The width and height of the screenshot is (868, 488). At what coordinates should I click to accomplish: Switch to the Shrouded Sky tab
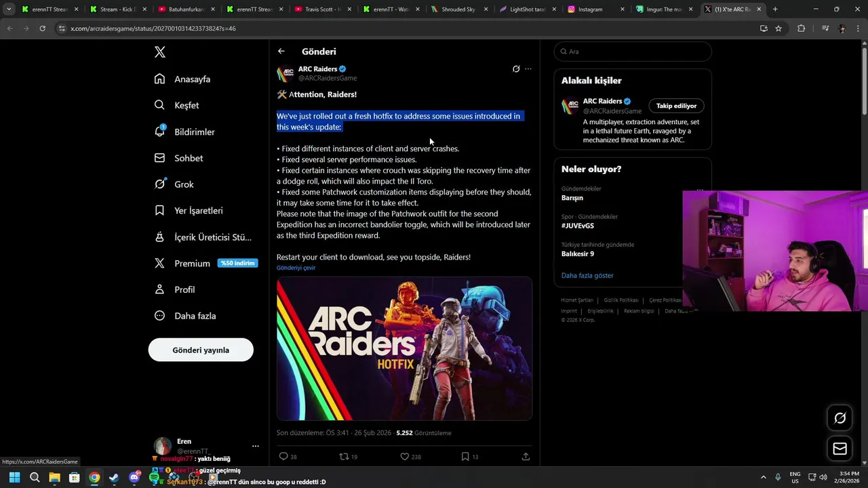[458, 9]
